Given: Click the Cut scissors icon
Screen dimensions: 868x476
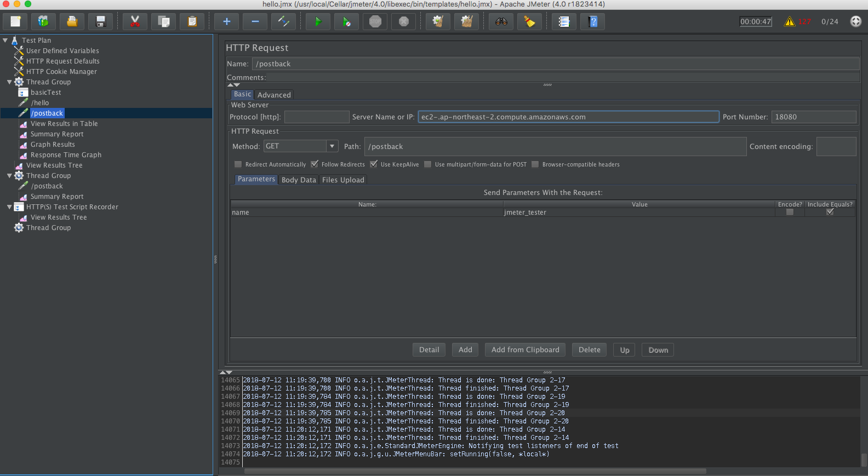Looking at the screenshot, I should pos(135,22).
